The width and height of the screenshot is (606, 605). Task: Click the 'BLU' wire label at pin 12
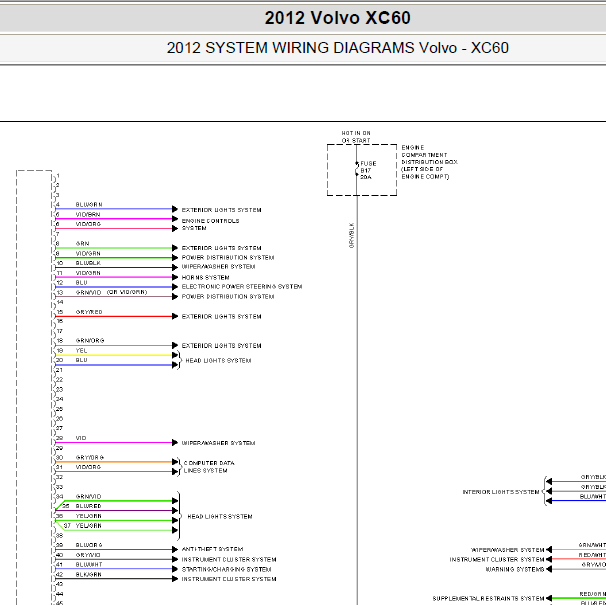coord(82,283)
